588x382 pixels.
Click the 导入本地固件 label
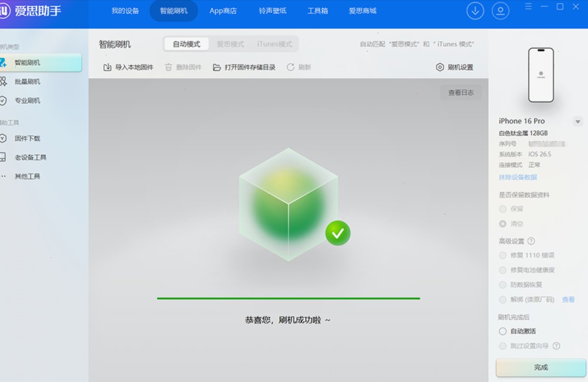point(134,67)
